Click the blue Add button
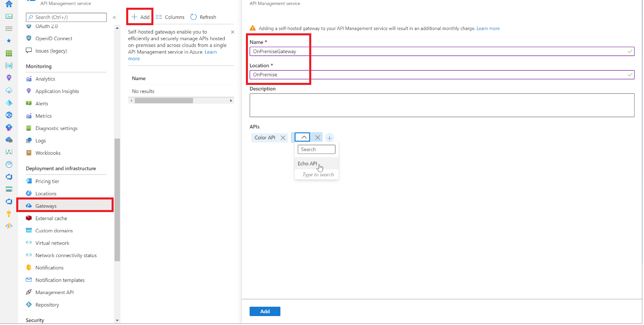644x325 pixels. 265,312
